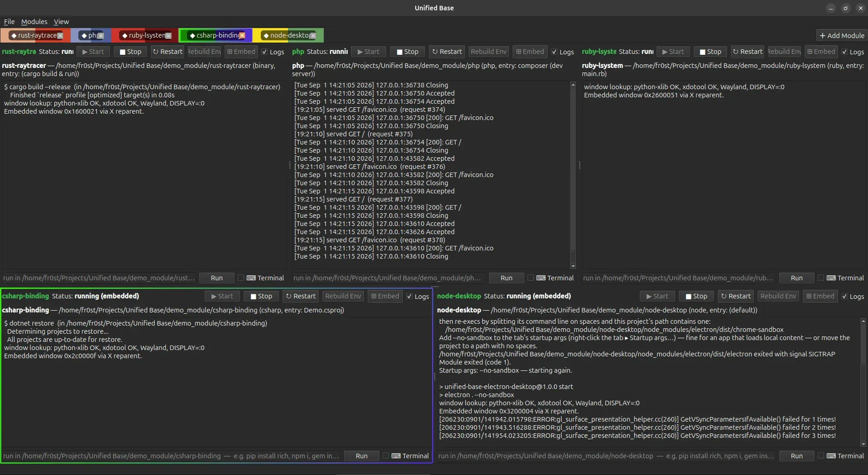Close the ruby-lsystem tab

(x=168, y=36)
